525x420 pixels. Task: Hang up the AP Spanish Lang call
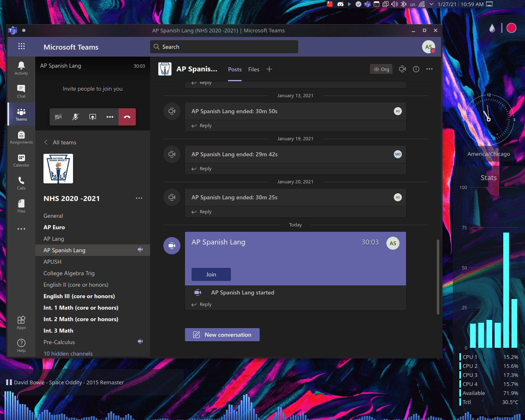[127, 117]
